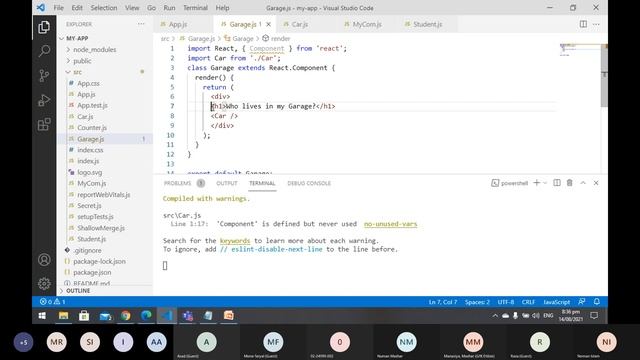This screenshot has width=640, height=360.
Task: Open the File menu
Action: click(58, 8)
